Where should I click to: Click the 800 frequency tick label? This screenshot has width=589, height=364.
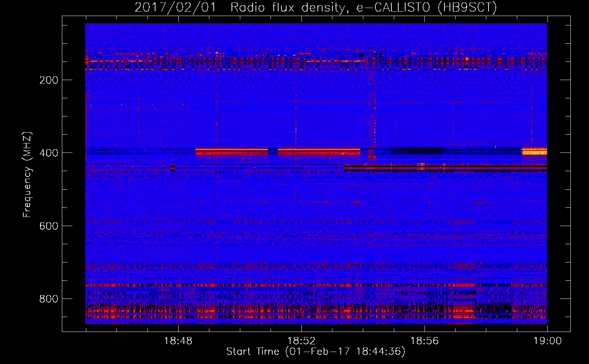coord(49,299)
